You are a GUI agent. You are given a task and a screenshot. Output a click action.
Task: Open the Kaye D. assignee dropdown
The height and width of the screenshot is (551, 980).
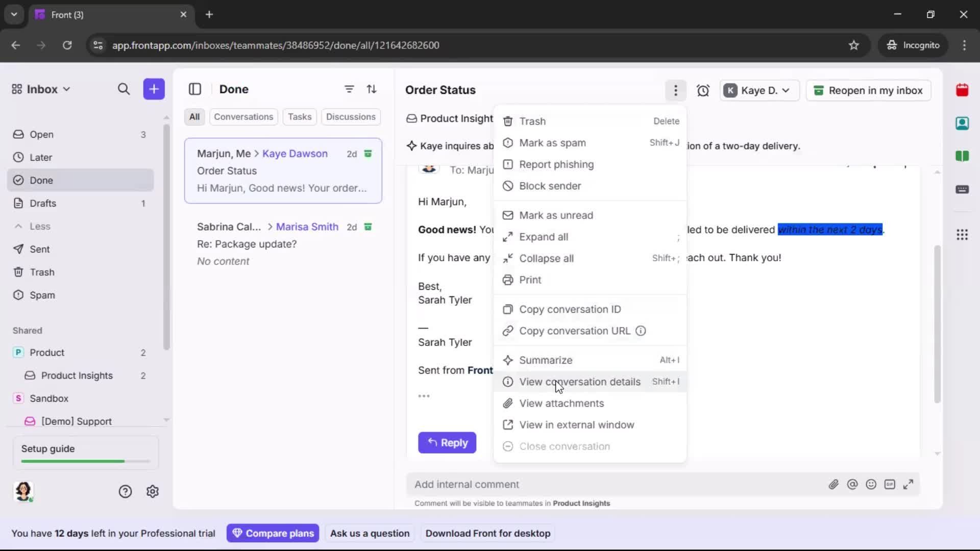(759, 90)
